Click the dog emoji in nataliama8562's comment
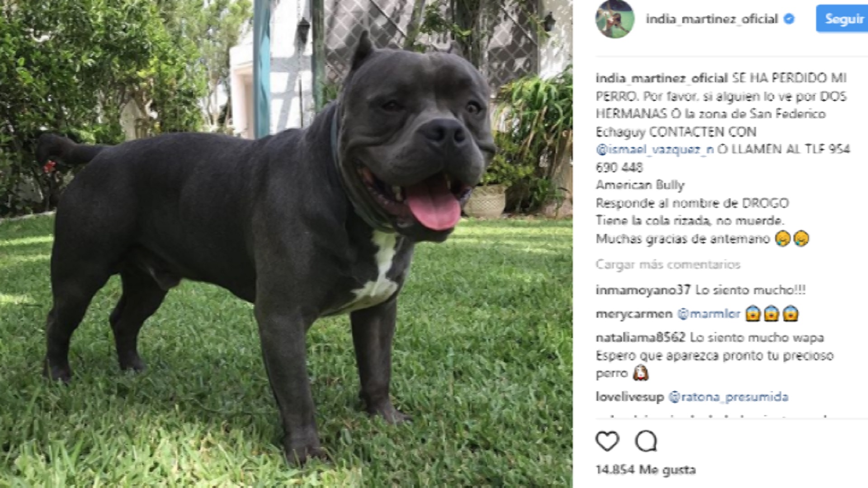This screenshot has width=868, height=488. point(640,373)
